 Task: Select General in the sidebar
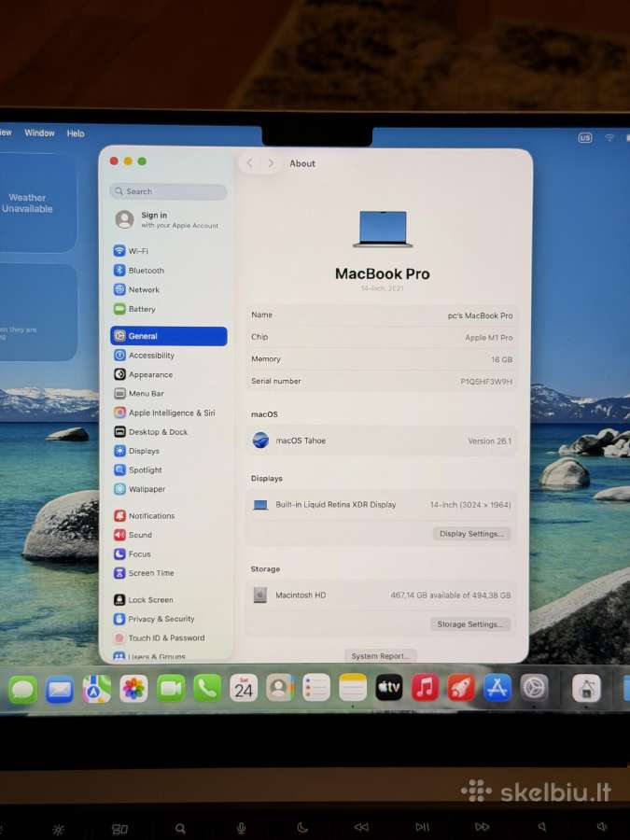coord(169,336)
